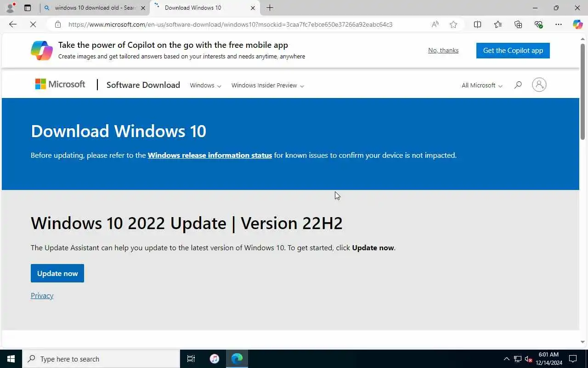This screenshot has width=588, height=368.
Task: Expand the All Microsoft menu
Action: 482,85
